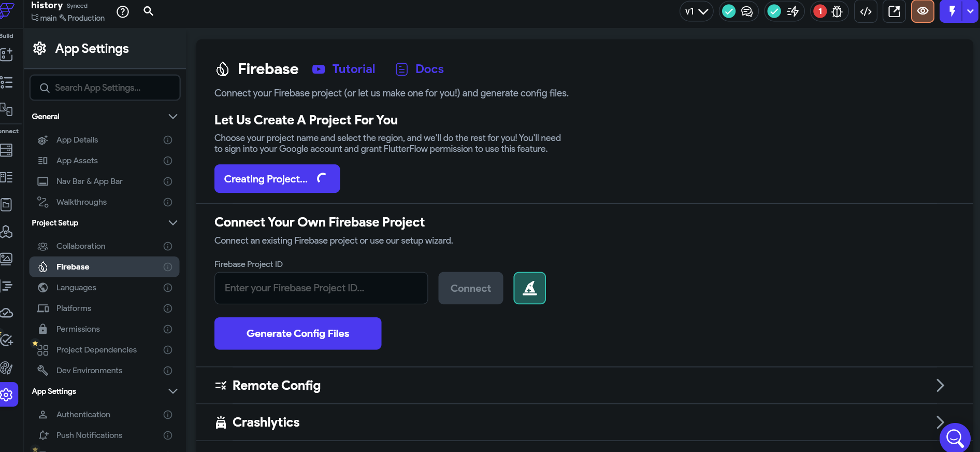Open the view code icon
This screenshot has width=980, height=452.
click(866, 11)
